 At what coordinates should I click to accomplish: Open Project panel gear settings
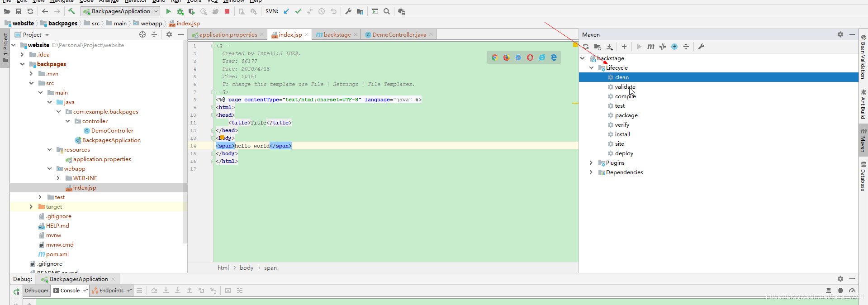[x=169, y=34]
